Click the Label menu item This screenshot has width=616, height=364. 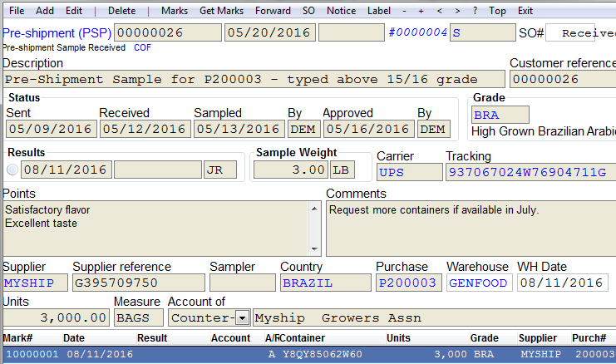379,11
